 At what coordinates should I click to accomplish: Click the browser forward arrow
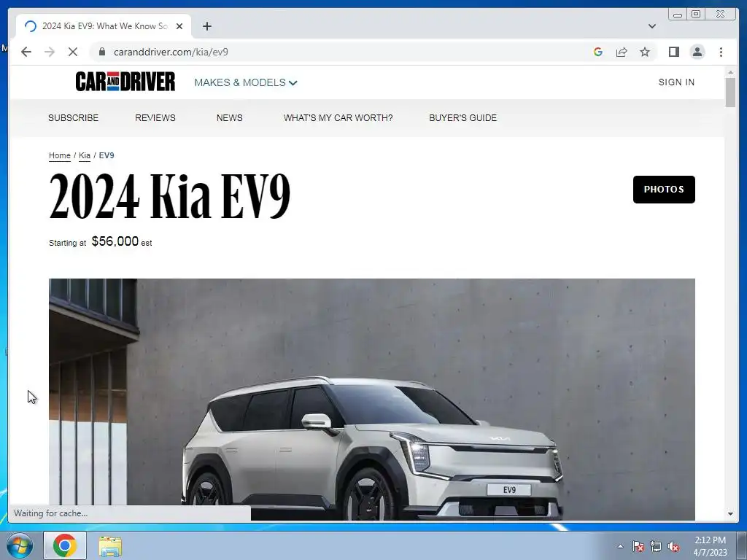click(50, 52)
